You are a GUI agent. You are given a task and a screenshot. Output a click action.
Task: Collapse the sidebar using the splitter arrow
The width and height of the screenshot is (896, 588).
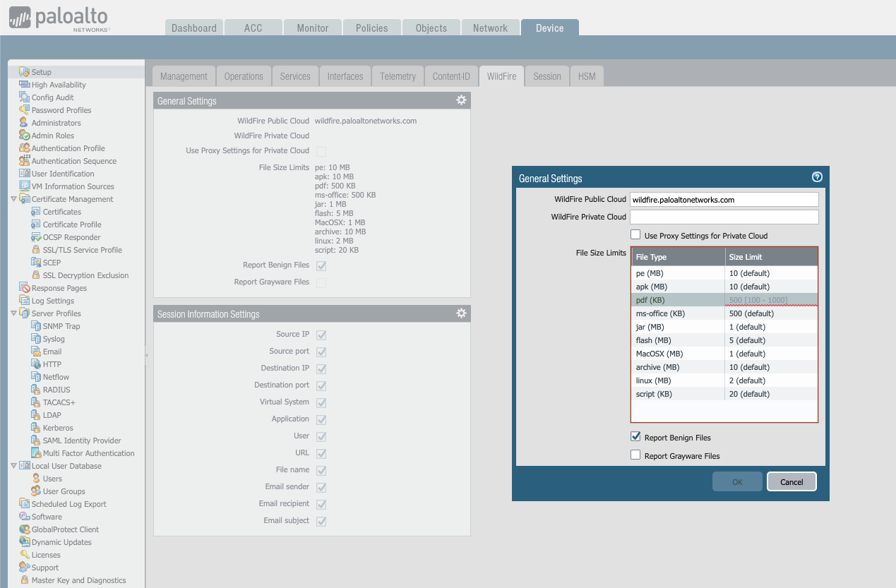click(147, 355)
